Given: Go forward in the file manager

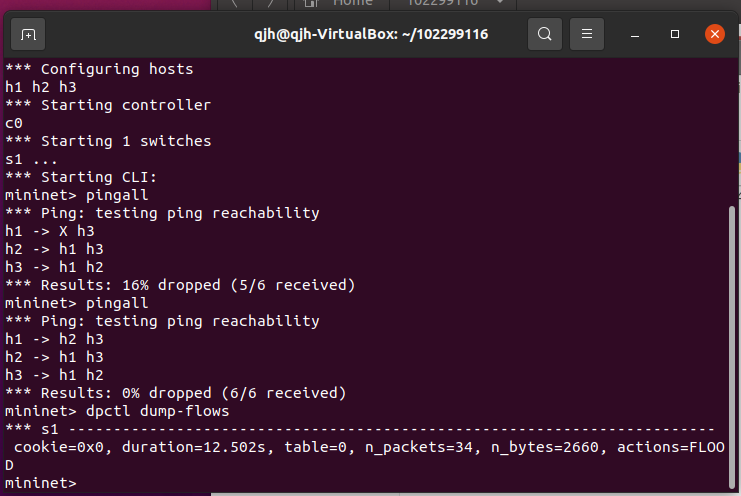Looking at the screenshot, I should pos(270,4).
